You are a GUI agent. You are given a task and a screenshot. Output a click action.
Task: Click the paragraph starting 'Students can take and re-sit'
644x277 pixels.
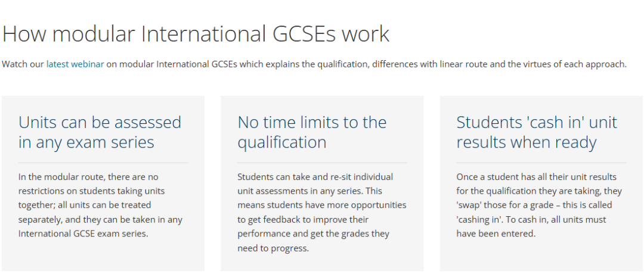click(321, 212)
